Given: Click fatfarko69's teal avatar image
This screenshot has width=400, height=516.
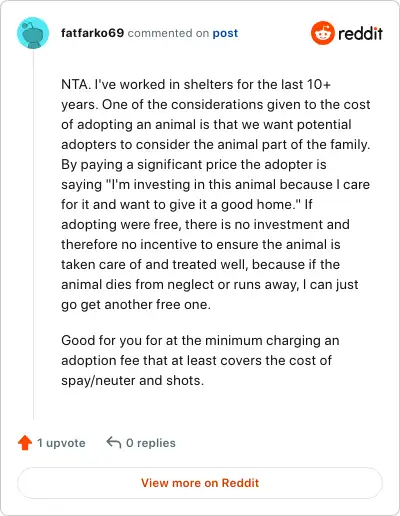Looking at the screenshot, I should (33, 33).
